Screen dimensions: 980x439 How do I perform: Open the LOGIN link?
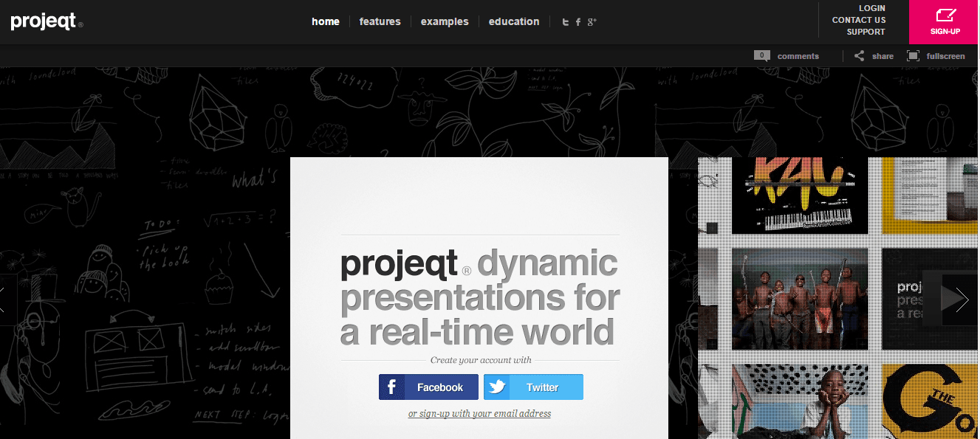point(872,8)
